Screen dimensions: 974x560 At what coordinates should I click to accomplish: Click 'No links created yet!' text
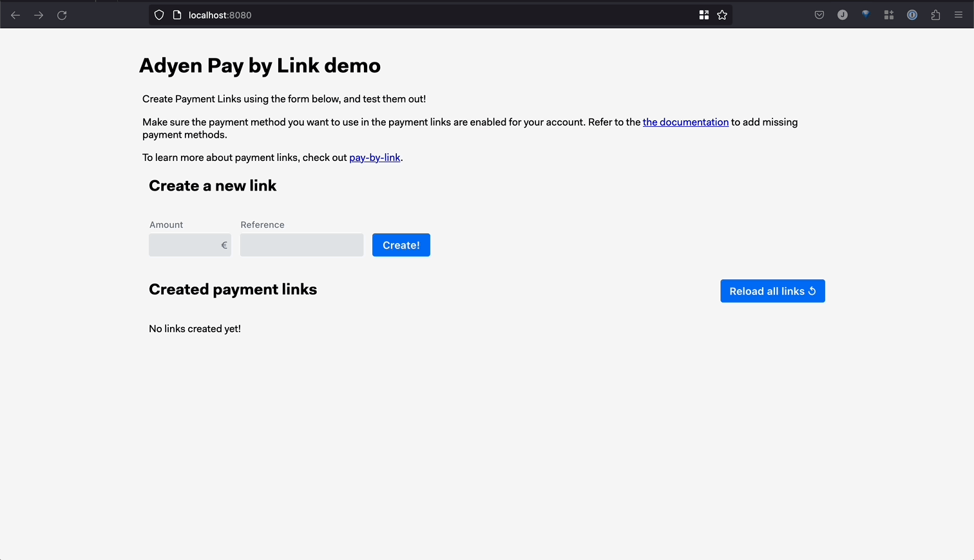pos(195,329)
